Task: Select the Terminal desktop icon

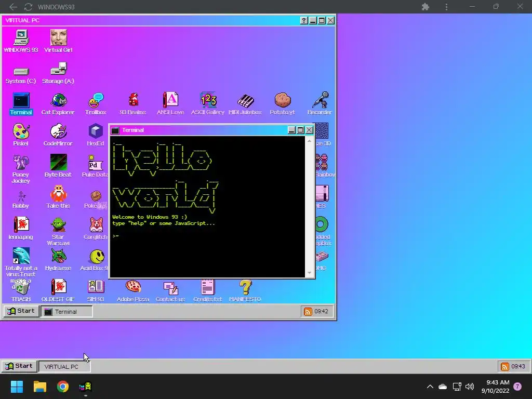Action: coord(21,104)
